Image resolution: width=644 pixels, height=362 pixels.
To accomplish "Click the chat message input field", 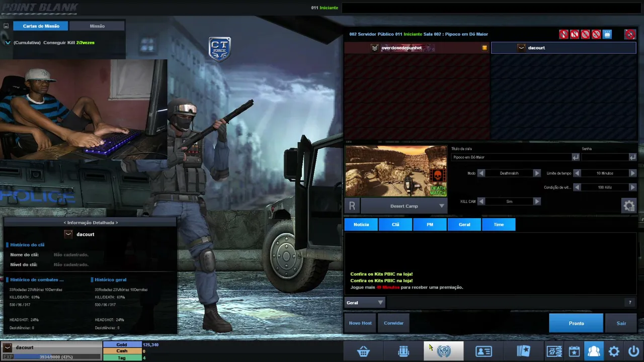I will 505,303.
